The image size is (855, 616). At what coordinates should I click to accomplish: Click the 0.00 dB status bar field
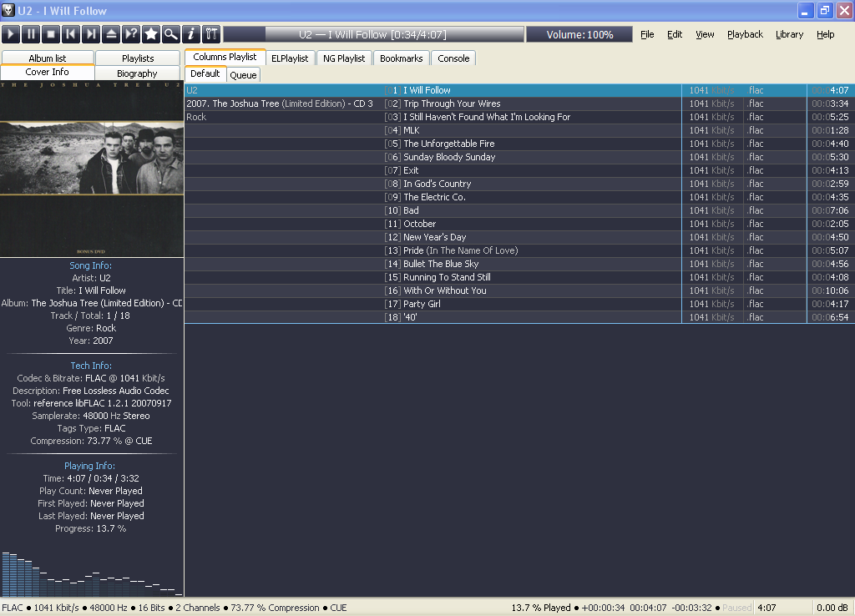point(832,608)
